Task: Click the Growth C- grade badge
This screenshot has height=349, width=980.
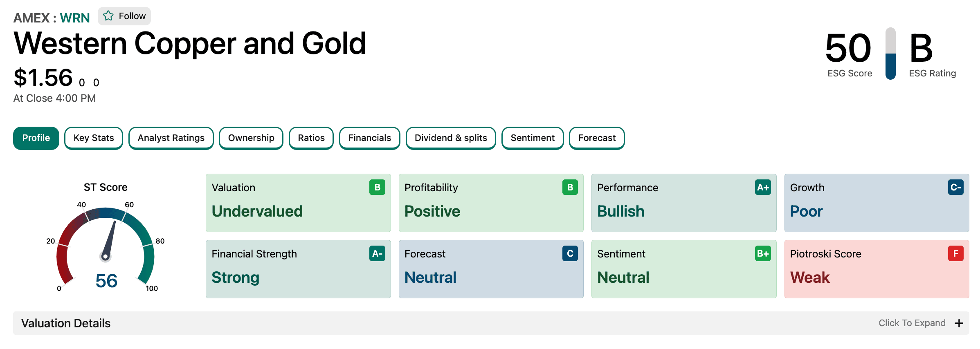Action: pyautogui.click(x=955, y=187)
